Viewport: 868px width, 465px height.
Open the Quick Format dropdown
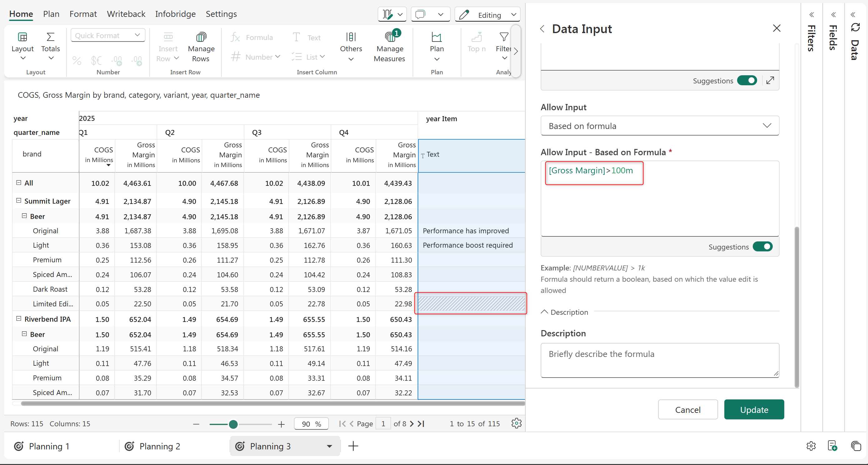[108, 35]
